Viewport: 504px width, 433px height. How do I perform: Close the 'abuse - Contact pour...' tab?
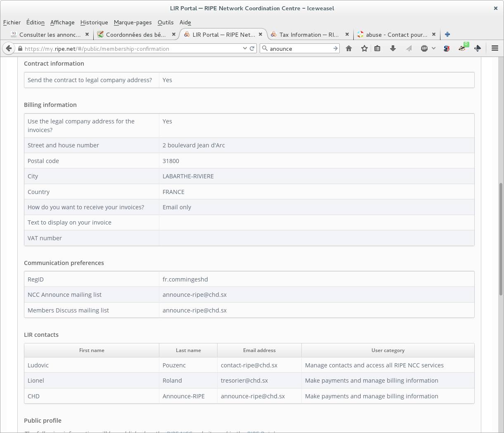pyautogui.click(x=434, y=35)
